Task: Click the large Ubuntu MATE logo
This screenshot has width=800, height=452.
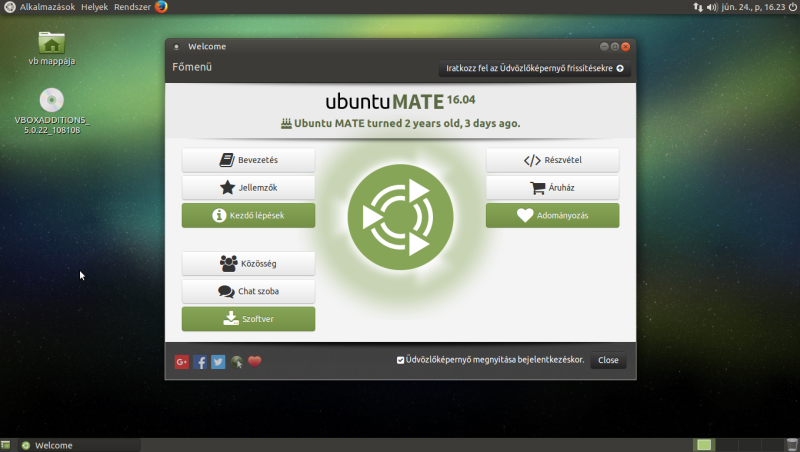Action: [x=401, y=217]
